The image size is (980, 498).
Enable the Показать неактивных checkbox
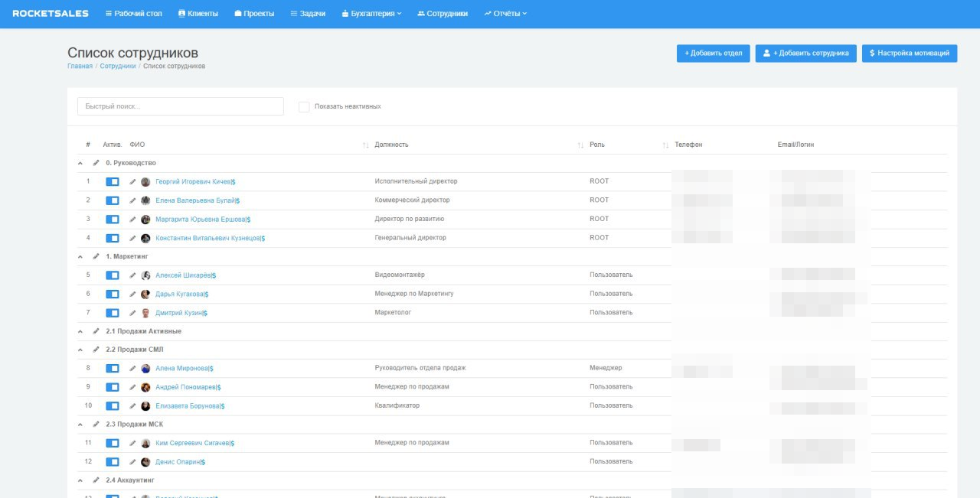tap(304, 106)
